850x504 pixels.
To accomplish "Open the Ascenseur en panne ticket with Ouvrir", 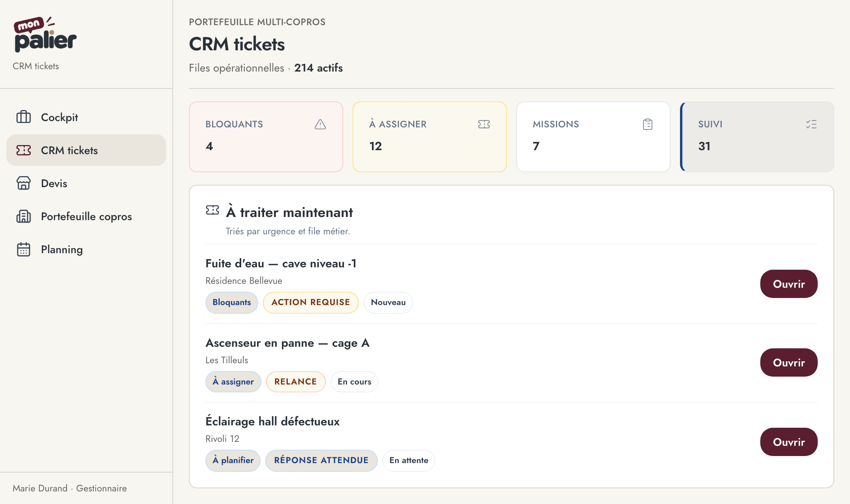I will pyautogui.click(x=789, y=362).
